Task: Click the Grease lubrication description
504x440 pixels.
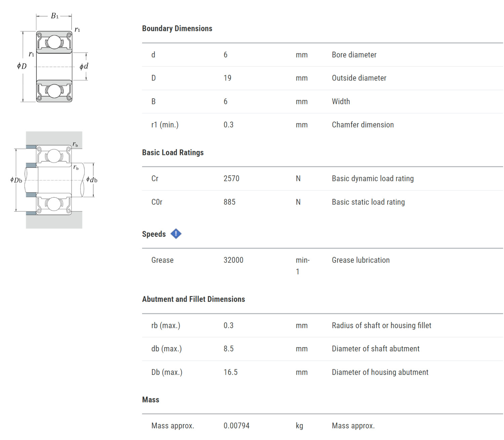Action: coord(361,260)
